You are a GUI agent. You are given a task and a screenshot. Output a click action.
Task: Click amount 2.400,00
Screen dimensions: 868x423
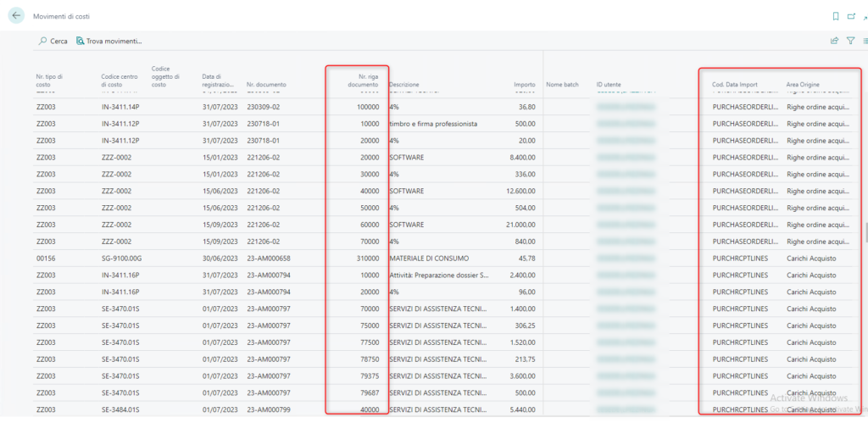(524, 276)
